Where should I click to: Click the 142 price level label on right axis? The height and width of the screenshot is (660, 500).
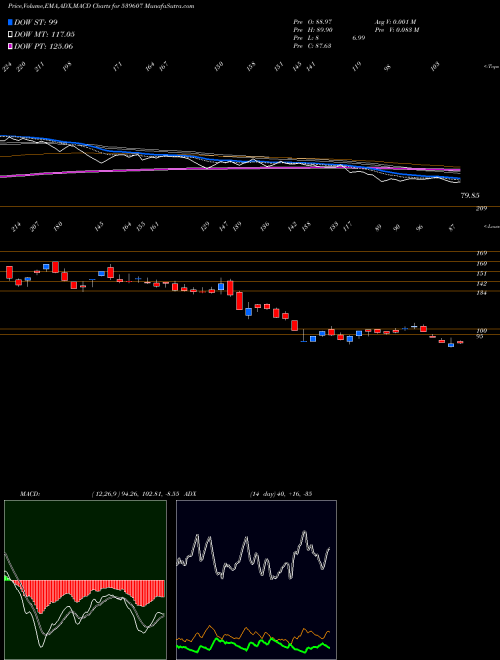pyautogui.click(x=481, y=284)
